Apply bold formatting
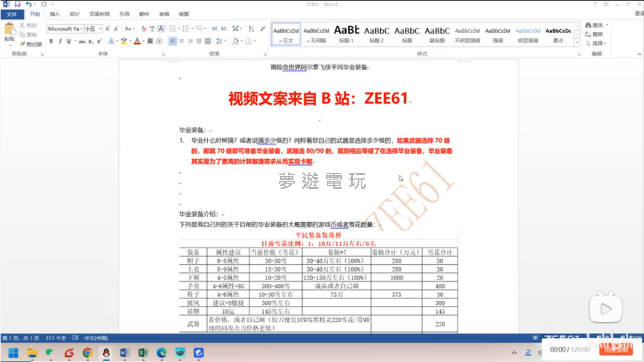Screen dimensions: 644x362 pyautogui.click(x=51, y=41)
